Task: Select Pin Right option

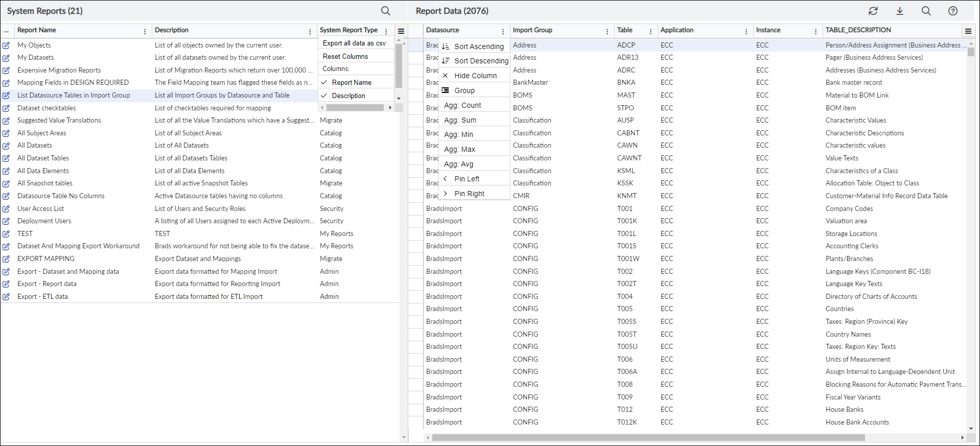Action: coord(474,194)
